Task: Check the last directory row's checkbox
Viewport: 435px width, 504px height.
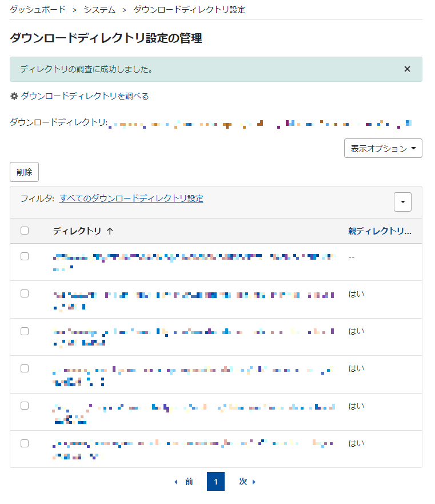Action: [x=25, y=442]
